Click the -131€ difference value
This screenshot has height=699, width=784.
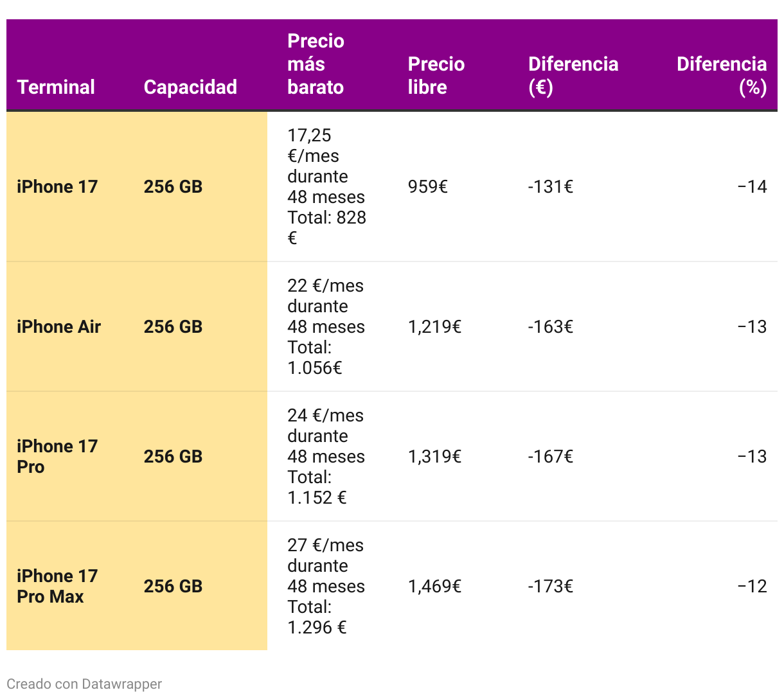[x=550, y=186]
